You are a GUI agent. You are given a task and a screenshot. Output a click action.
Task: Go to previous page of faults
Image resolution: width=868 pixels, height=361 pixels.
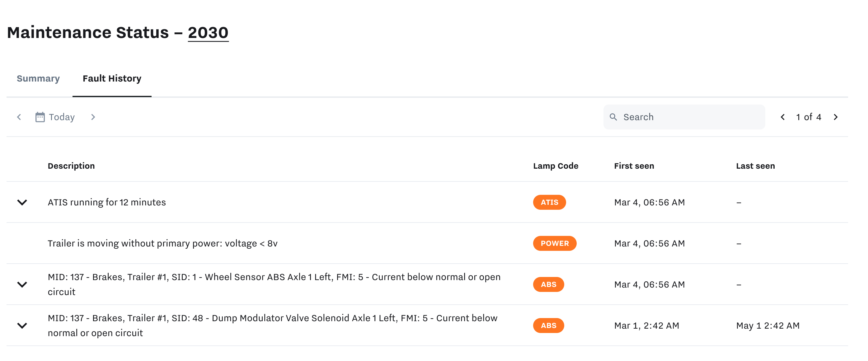783,117
